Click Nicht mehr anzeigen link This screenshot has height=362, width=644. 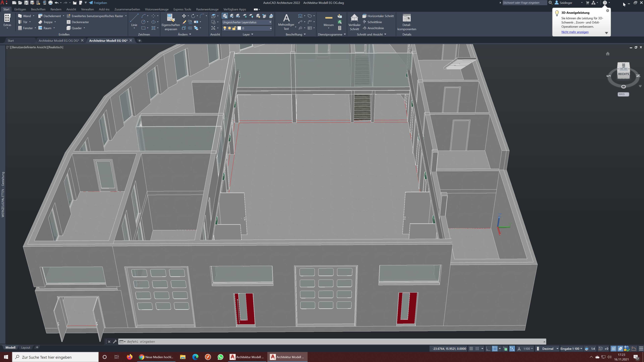[x=575, y=32]
